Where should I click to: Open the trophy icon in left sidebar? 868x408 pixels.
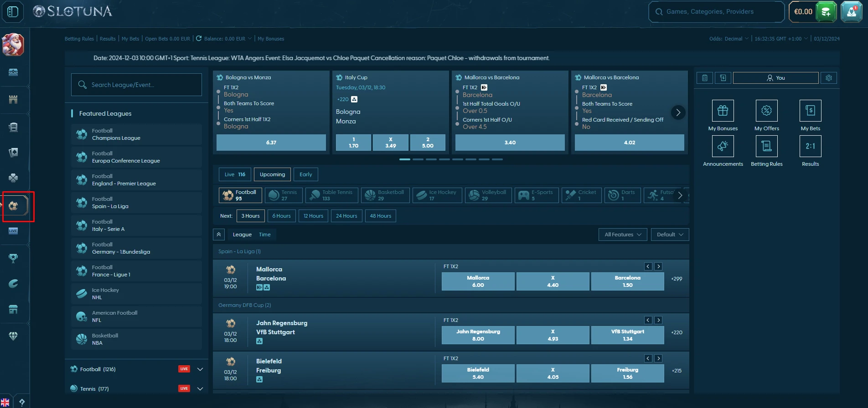point(13,258)
